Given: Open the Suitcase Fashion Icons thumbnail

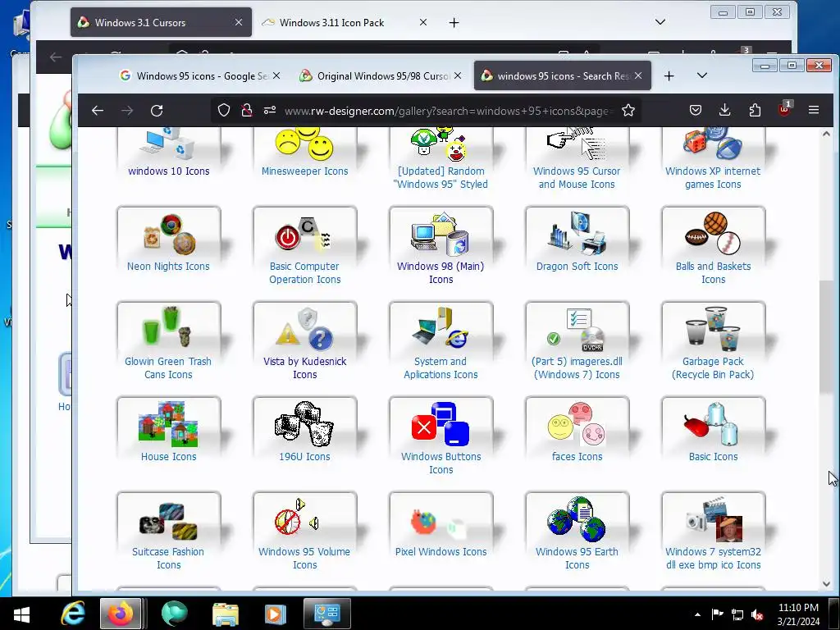Looking at the screenshot, I should pos(169,519).
